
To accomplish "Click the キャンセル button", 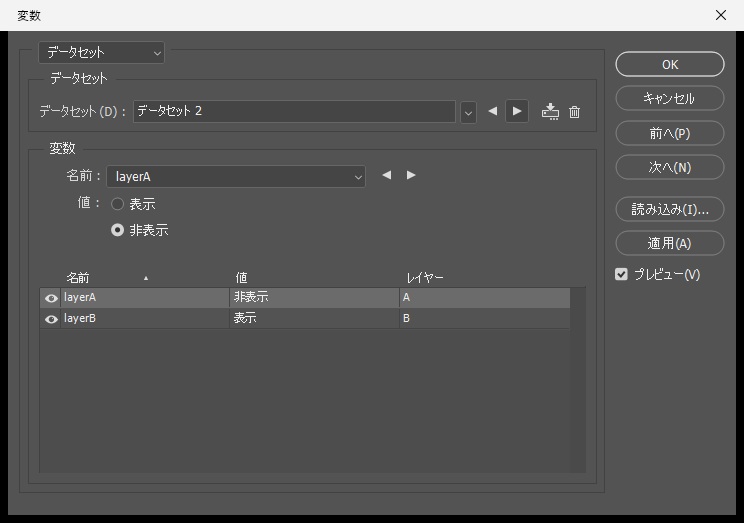I will 670,98.
